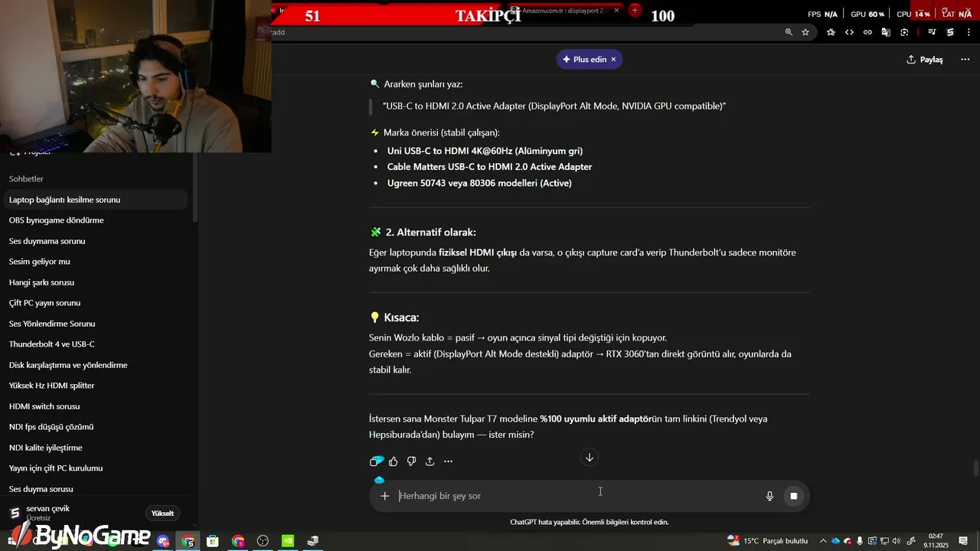The height and width of the screenshot is (551, 980).
Task: Open chat Thunderbolt 4 ve USB-C
Action: (95, 344)
